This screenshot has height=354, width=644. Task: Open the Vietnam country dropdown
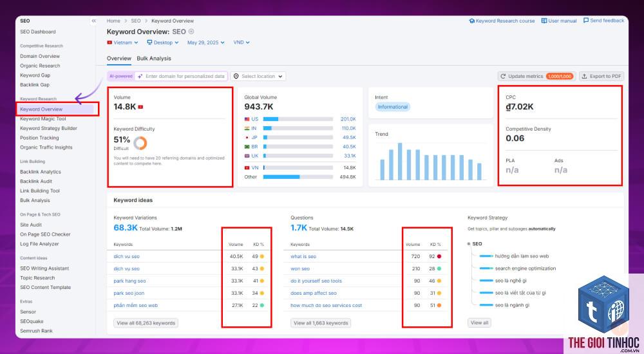(122, 42)
